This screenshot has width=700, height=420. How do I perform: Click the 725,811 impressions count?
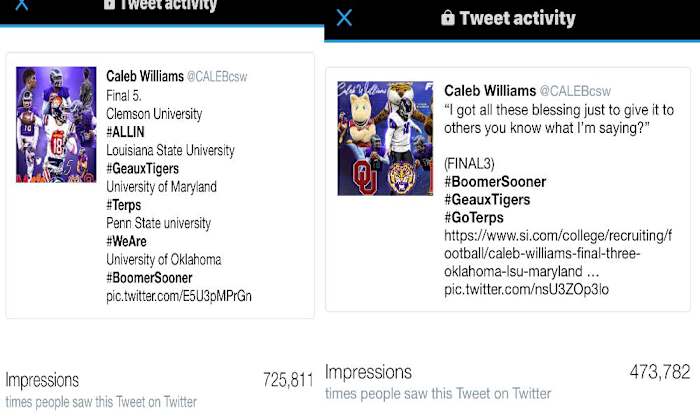[x=288, y=380]
